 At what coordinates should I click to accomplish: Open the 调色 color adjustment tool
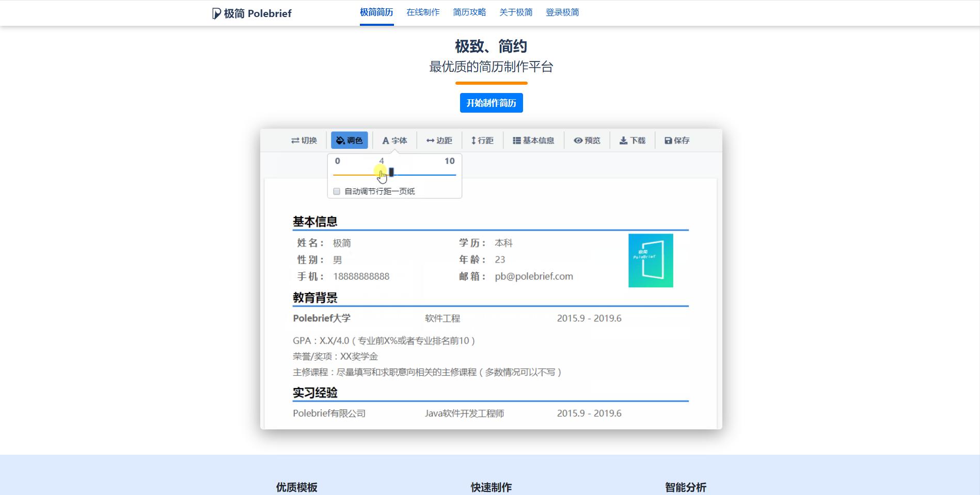[350, 140]
